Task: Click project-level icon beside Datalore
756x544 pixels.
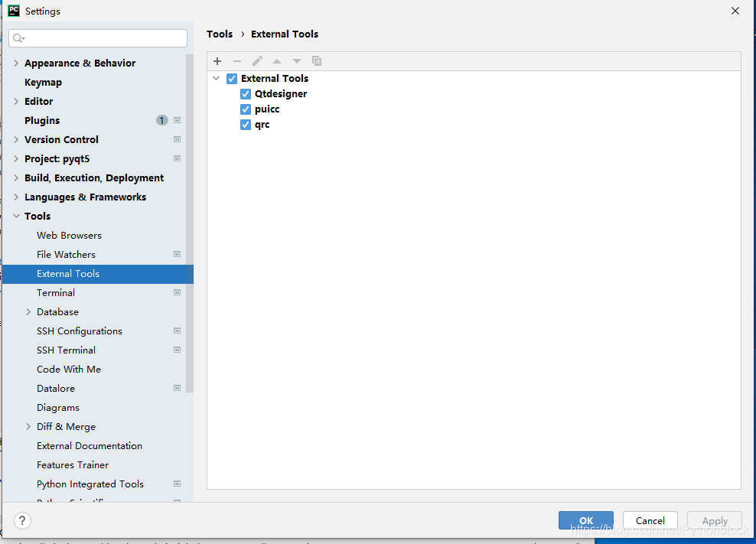Action: pos(177,388)
